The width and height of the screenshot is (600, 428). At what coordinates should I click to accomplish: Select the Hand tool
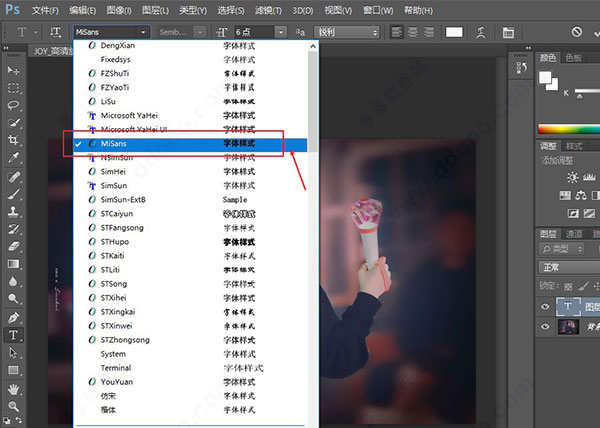13,389
